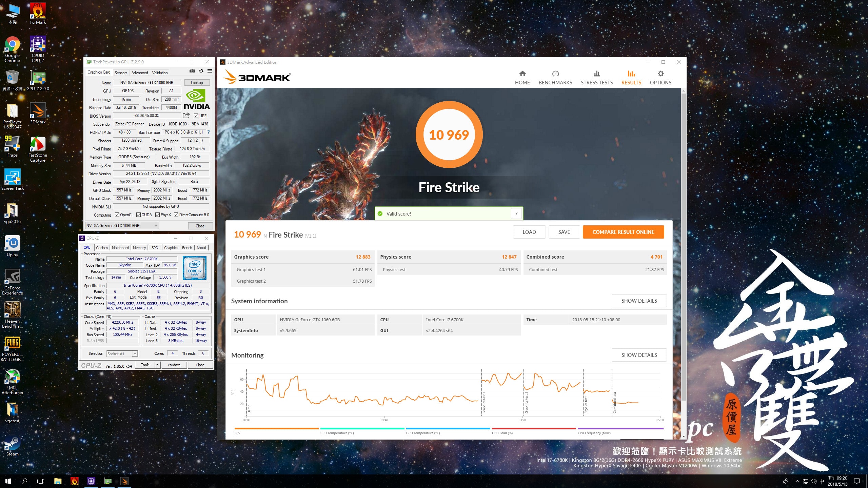
Task: Click the GPU-Z refresh icon
Action: 201,71
